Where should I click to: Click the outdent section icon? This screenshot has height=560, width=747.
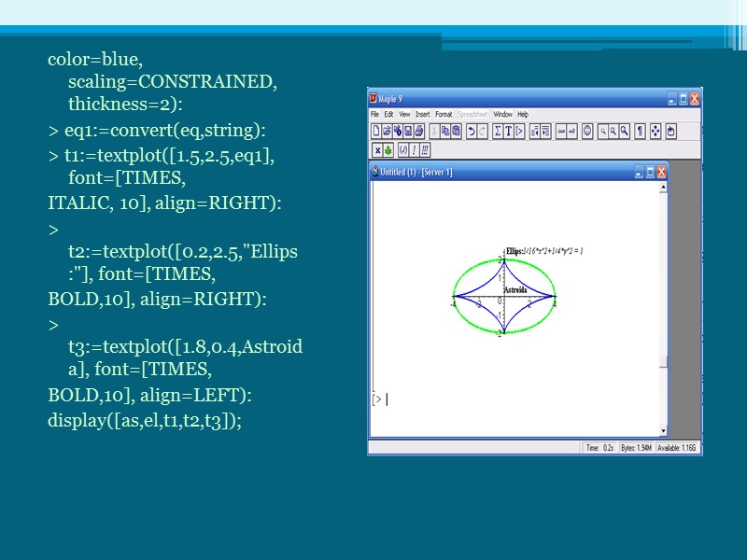534,131
